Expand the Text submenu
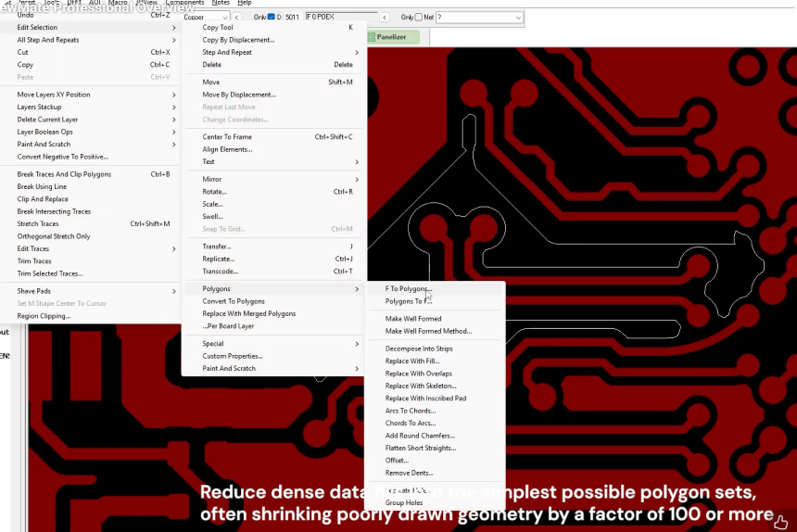 273,162
